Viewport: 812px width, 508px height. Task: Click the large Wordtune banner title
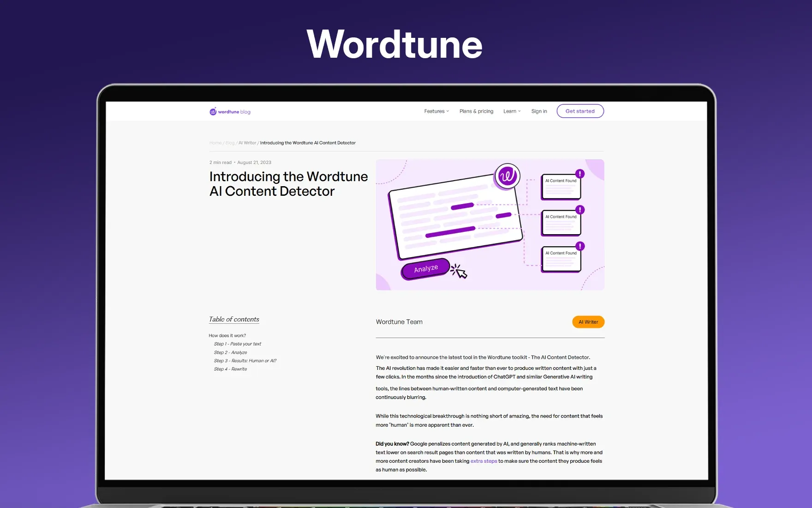point(394,44)
